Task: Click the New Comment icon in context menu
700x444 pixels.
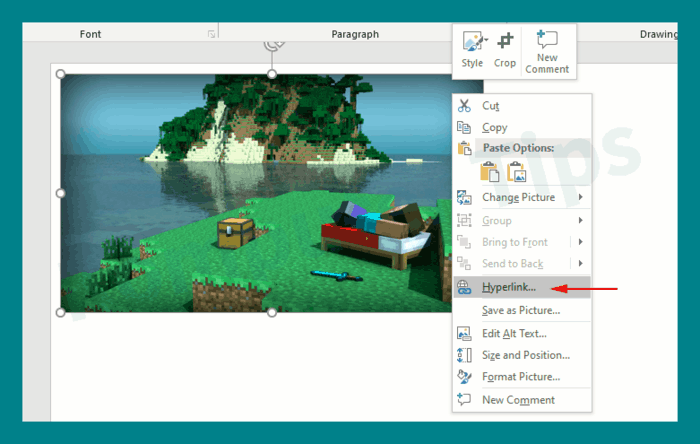Action: 464,399
